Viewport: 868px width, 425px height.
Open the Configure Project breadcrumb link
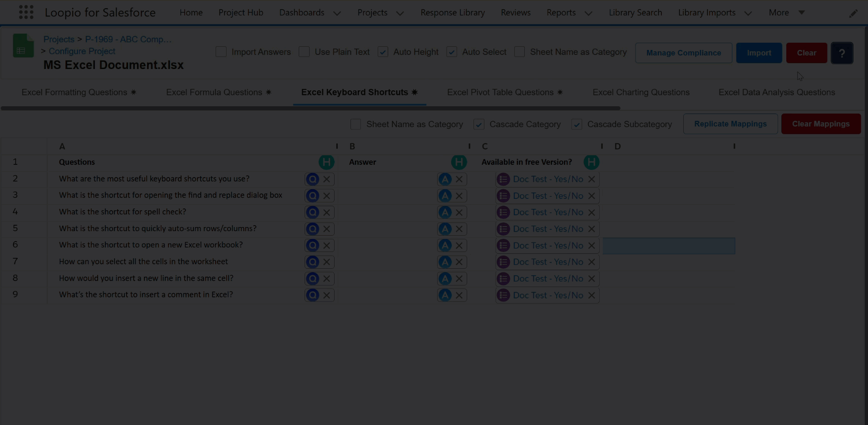click(82, 51)
